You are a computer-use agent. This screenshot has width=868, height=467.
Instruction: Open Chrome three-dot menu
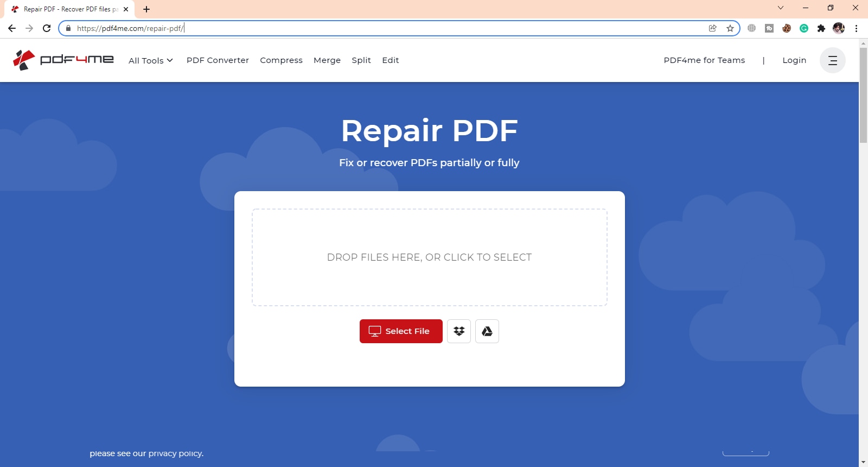[x=856, y=28]
